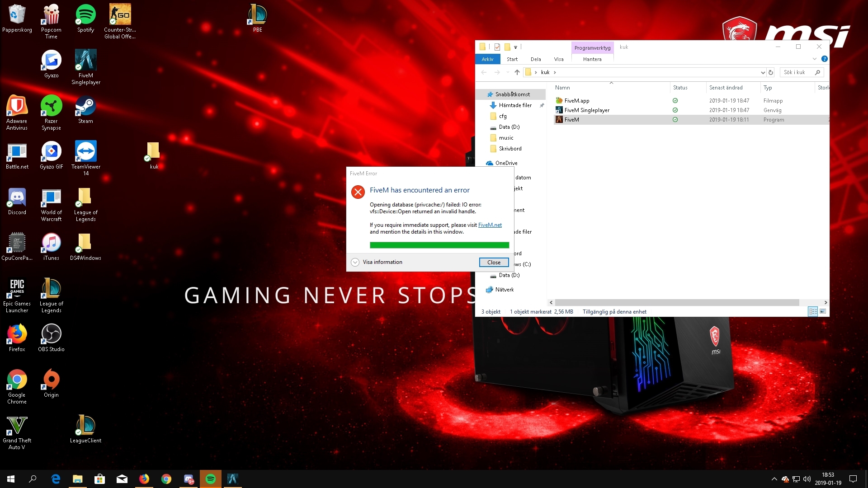The width and height of the screenshot is (868, 488).
Task: Click Close button in error dialog
Action: [494, 262]
